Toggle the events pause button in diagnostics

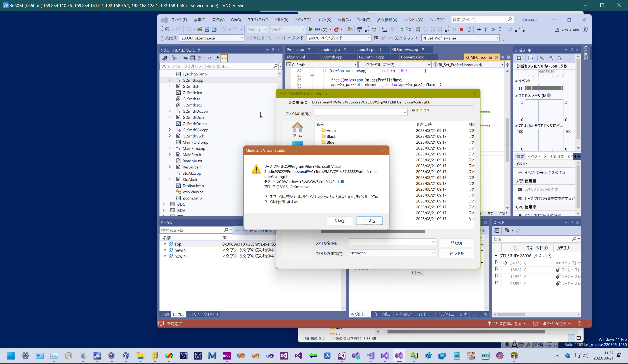tap(520, 88)
